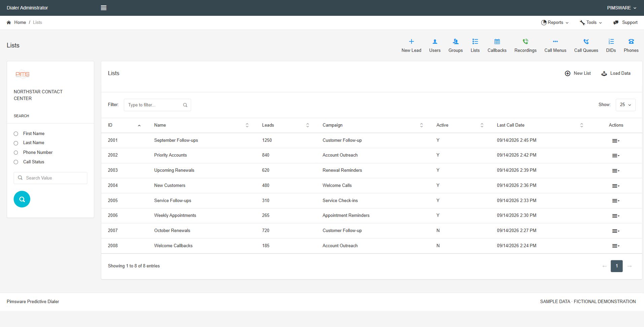Open the DIDs icon
This screenshot has width=644, height=327.
611,41
